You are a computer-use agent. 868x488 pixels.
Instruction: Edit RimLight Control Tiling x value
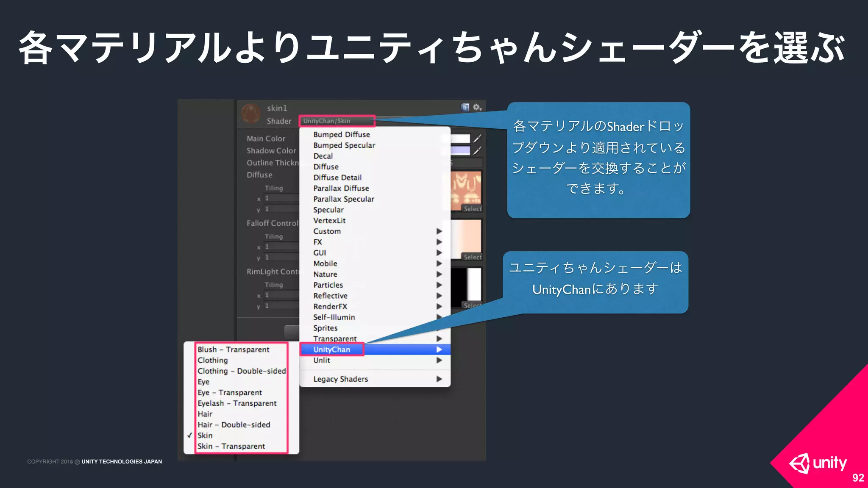click(x=281, y=295)
